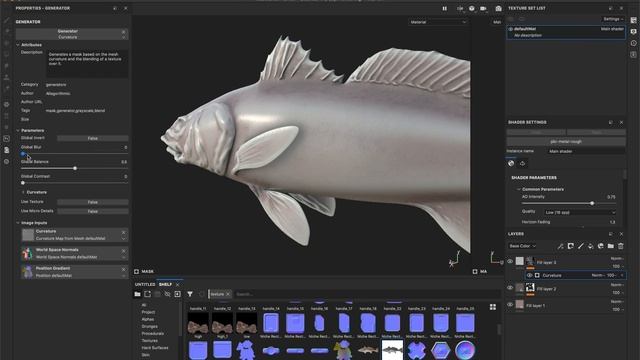Select the paint brush tool in left toolbar

(7, 20)
